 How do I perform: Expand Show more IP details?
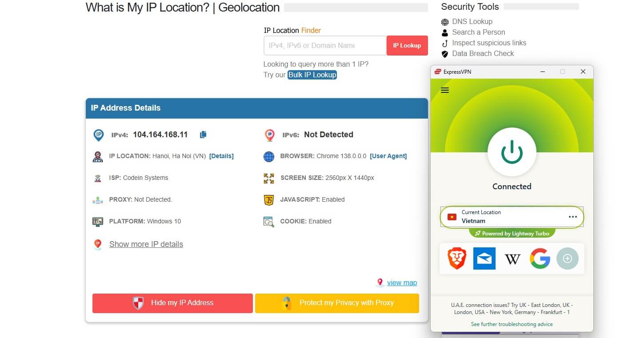[x=146, y=244]
